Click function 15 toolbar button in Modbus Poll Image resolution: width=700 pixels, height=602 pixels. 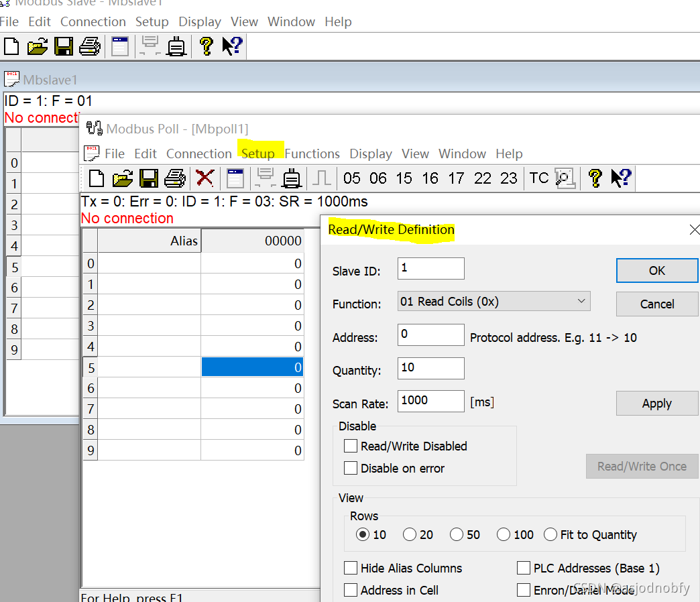coord(404,178)
